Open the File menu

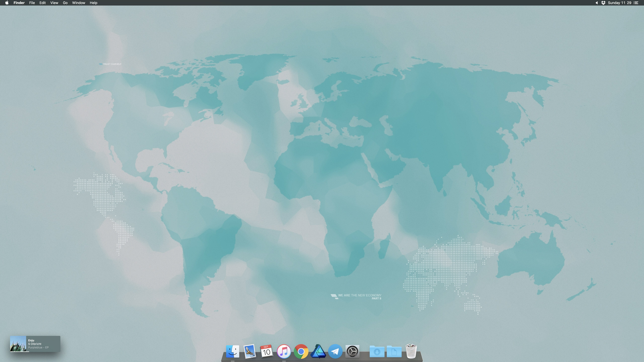(32, 3)
